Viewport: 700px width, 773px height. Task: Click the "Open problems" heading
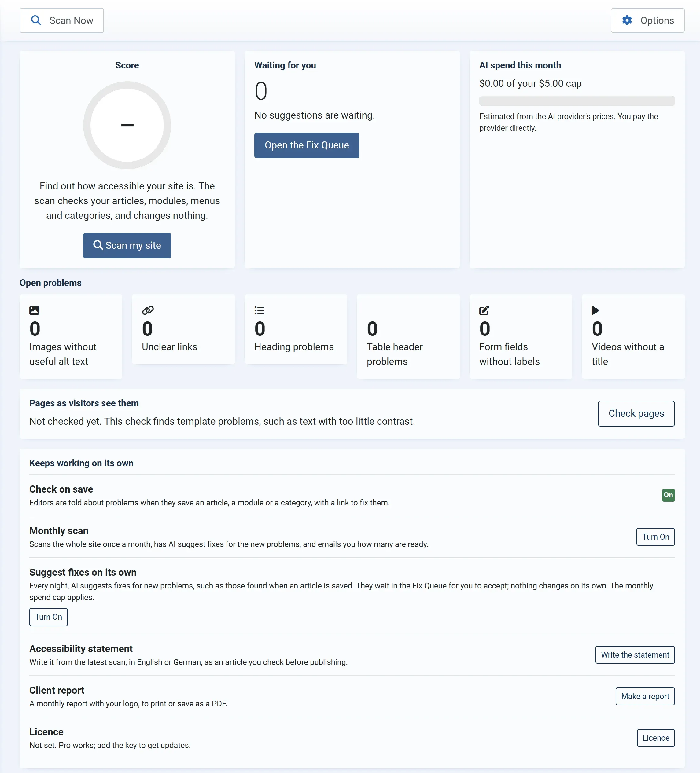pos(51,283)
